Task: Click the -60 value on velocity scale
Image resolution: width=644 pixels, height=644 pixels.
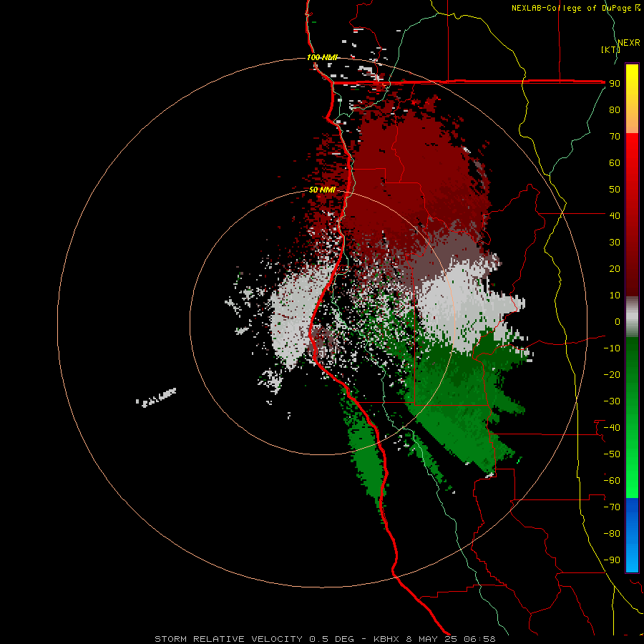Action: click(x=612, y=481)
